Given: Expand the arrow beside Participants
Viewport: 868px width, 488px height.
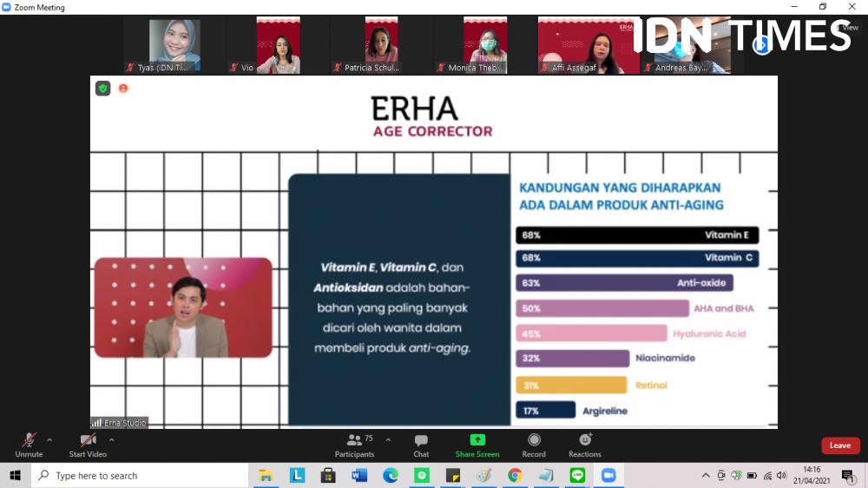Looking at the screenshot, I should pyautogui.click(x=388, y=440).
